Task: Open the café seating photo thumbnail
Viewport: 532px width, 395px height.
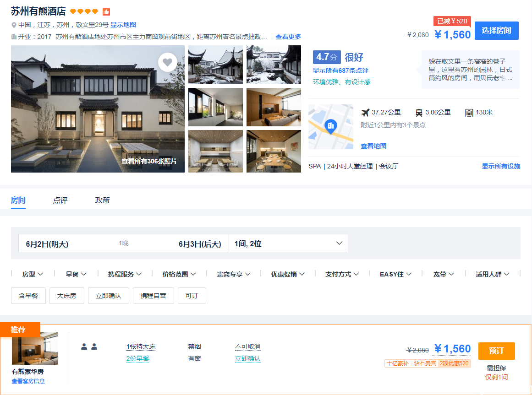Action: (215, 151)
